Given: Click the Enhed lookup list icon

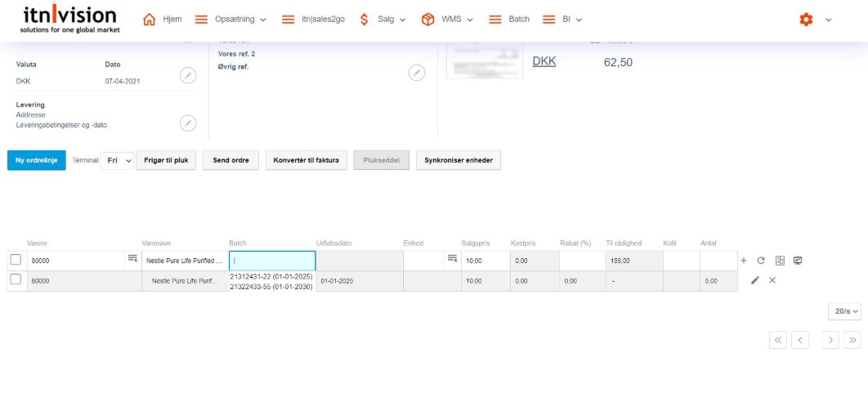Looking at the screenshot, I should coord(451,259).
